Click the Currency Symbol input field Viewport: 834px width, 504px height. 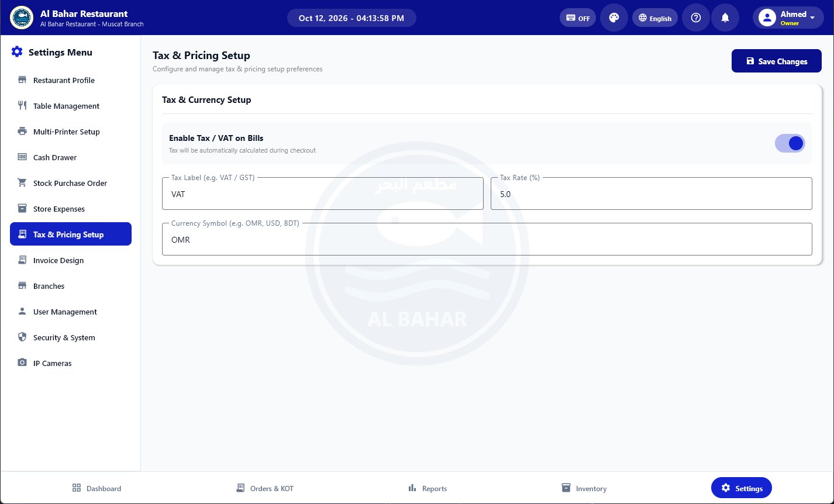[x=487, y=239]
